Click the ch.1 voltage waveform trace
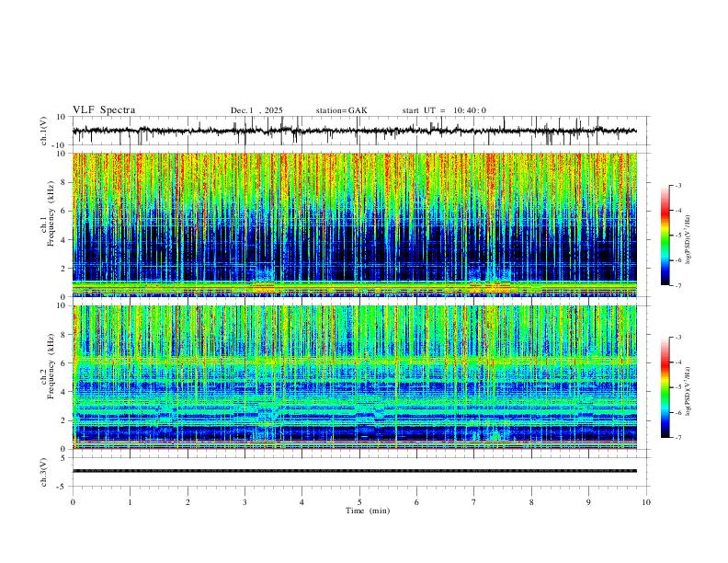The width and height of the screenshot is (728, 563). [x=354, y=131]
